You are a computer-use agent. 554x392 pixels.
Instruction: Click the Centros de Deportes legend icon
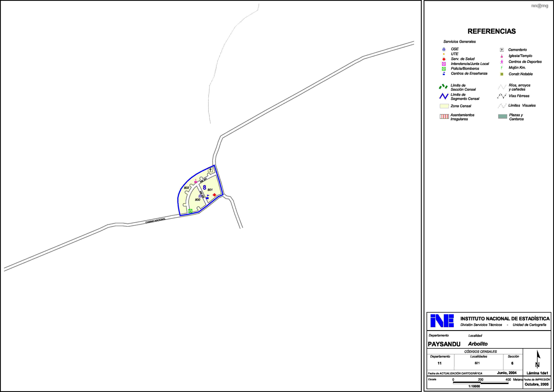click(502, 62)
